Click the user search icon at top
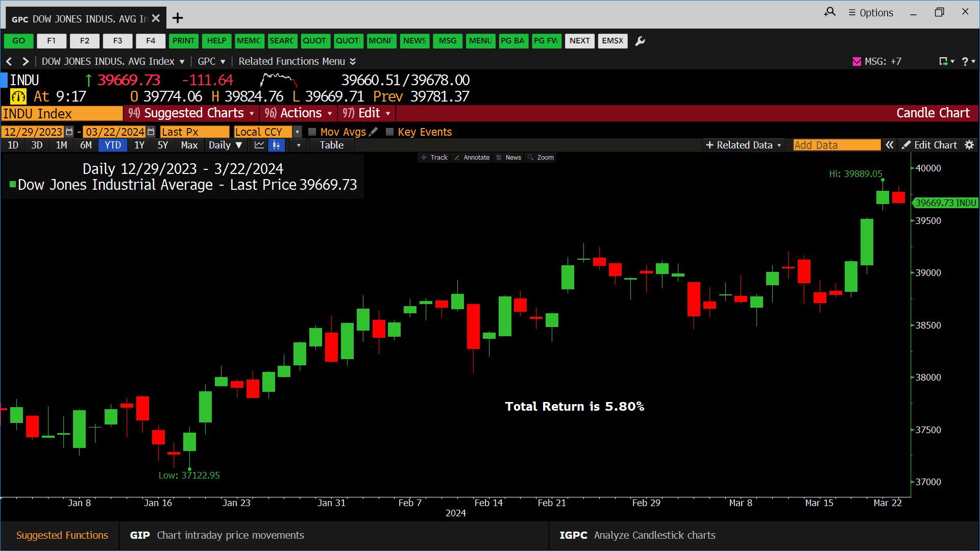The image size is (980, 551). pyautogui.click(x=830, y=12)
